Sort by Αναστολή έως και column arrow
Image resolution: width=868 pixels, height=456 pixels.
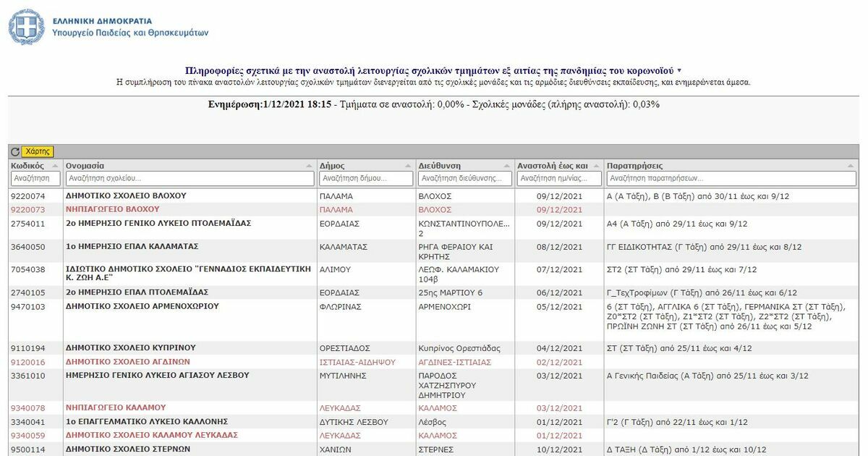coord(597,166)
